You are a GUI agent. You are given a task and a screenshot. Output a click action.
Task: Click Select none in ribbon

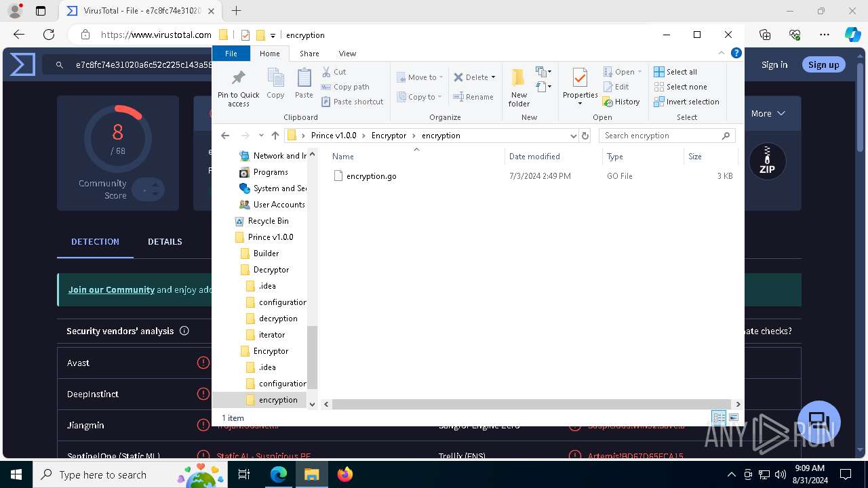pos(680,87)
